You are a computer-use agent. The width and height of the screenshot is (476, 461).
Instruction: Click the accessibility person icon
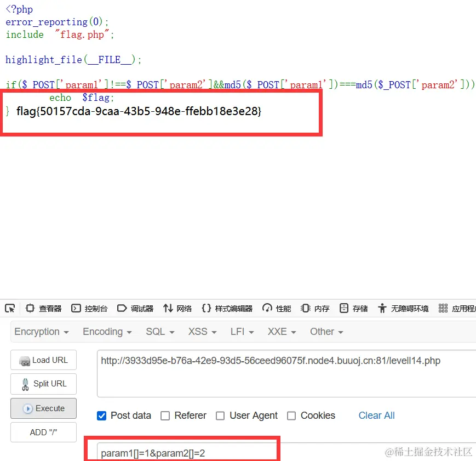pos(382,308)
